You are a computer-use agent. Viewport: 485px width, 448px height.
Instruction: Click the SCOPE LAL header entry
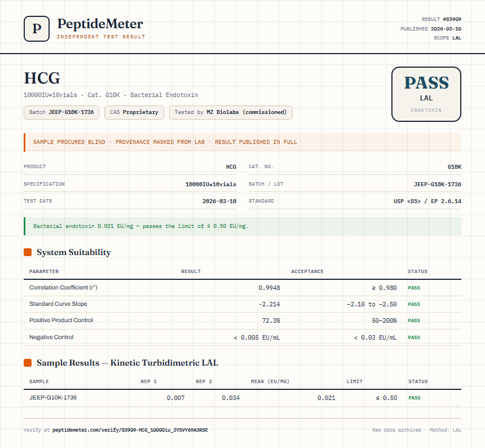pyautogui.click(x=447, y=38)
